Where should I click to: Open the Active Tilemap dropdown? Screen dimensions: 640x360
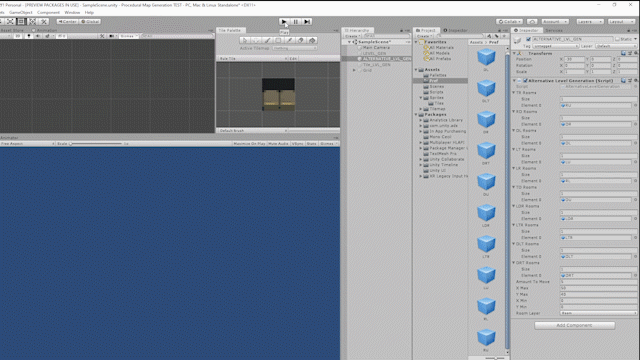295,48
